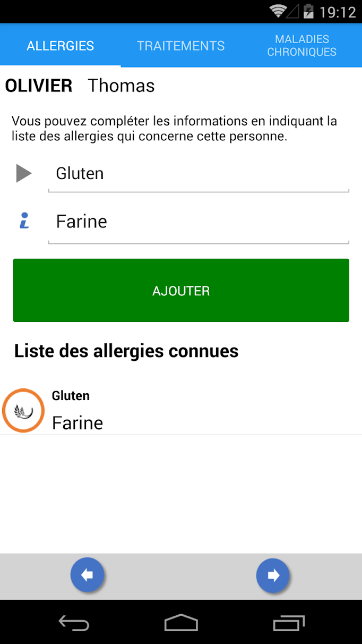Tap the Wi-Fi status bar icon
The height and width of the screenshot is (644, 362).
click(278, 11)
